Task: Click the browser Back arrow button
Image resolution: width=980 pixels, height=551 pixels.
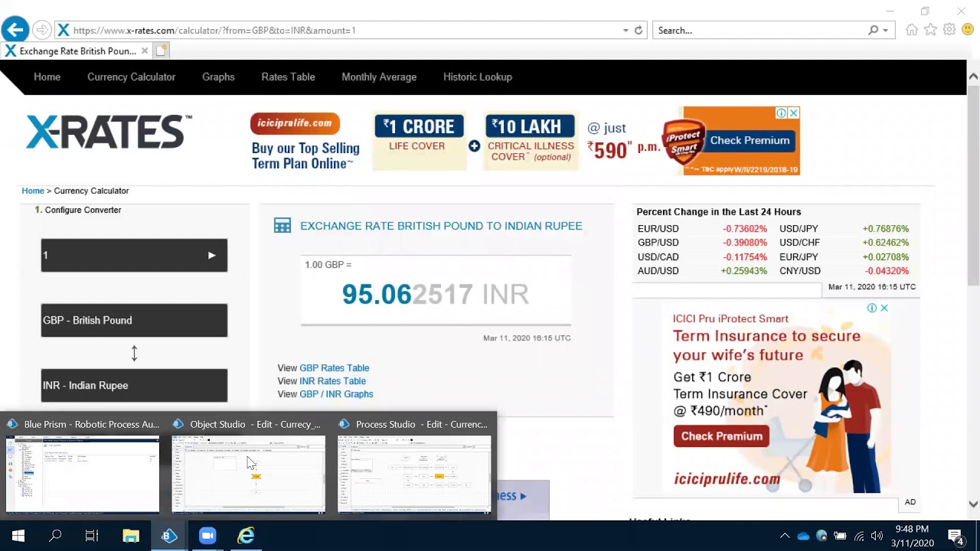Action: point(15,30)
